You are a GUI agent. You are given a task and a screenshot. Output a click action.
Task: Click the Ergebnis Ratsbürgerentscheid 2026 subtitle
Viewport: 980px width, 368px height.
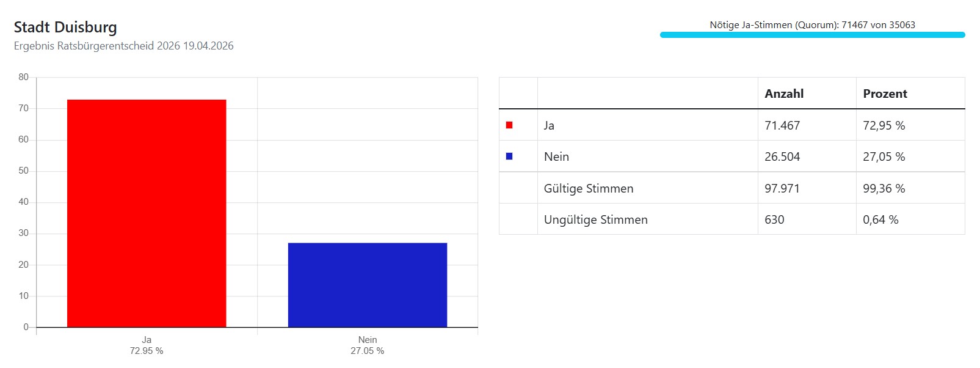pos(123,46)
